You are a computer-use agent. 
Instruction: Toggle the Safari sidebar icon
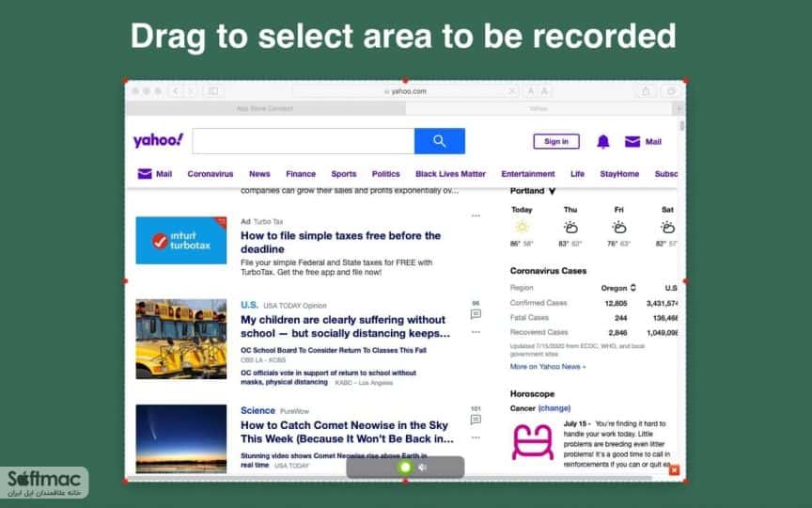(x=212, y=91)
